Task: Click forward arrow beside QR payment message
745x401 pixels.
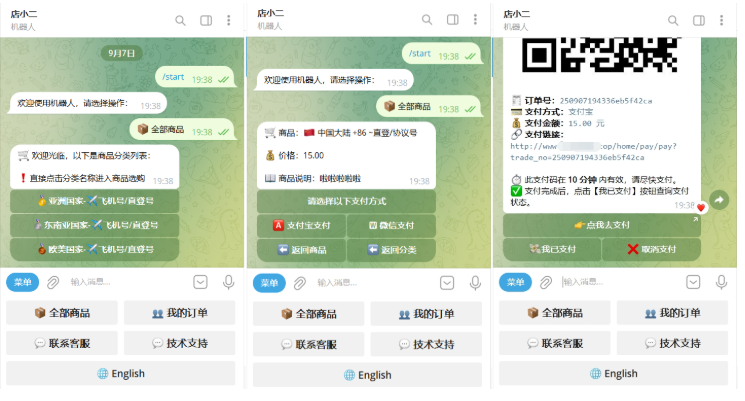Action: point(719,200)
